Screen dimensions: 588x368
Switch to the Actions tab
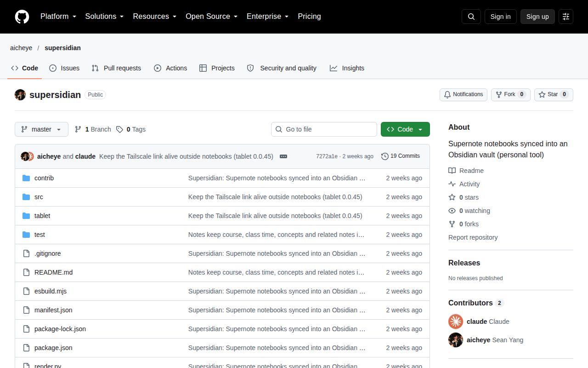pyautogui.click(x=170, y=68)
